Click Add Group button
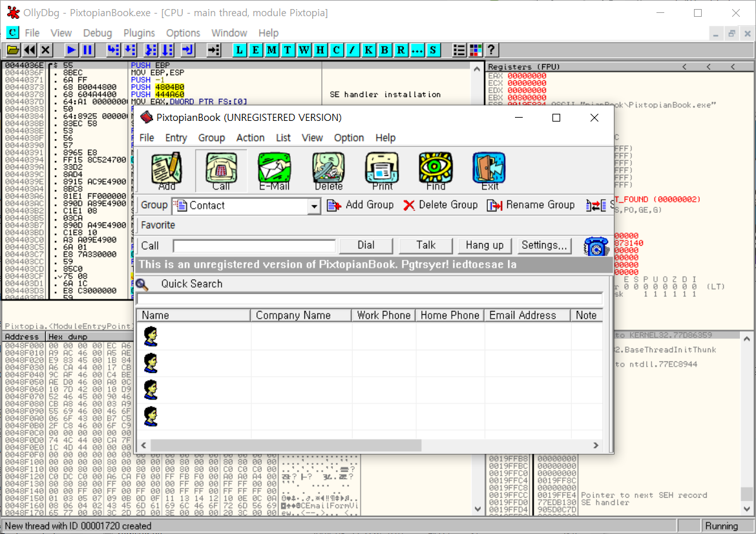Screen dimensions: 756x534 pyautogui.click(x=360, y=205)
